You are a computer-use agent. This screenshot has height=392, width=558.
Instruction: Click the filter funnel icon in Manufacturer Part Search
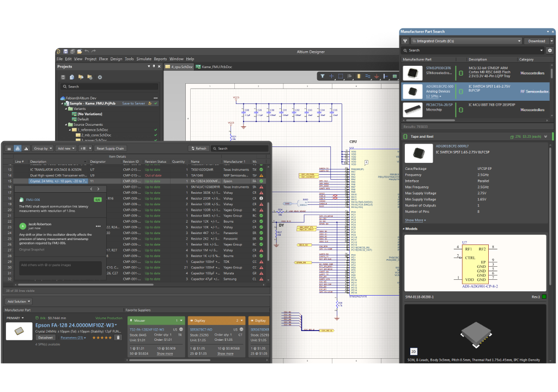(x=405, y=41)
